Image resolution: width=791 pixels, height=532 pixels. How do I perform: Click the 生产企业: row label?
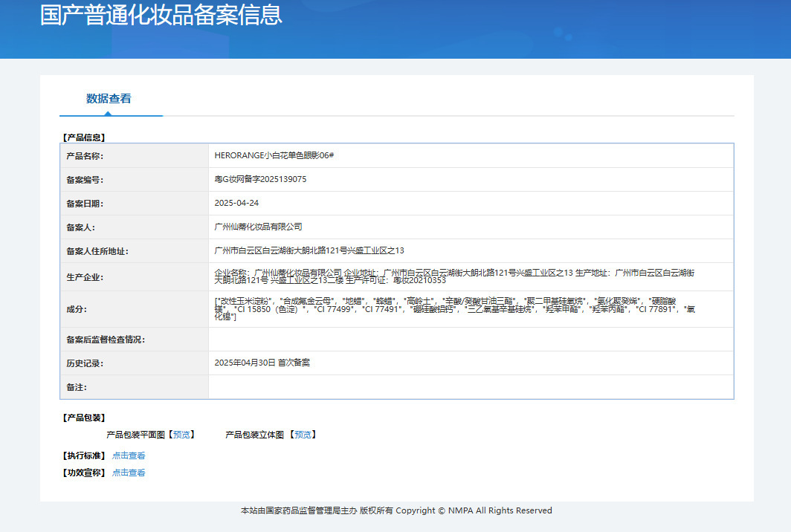coord(85,277)
